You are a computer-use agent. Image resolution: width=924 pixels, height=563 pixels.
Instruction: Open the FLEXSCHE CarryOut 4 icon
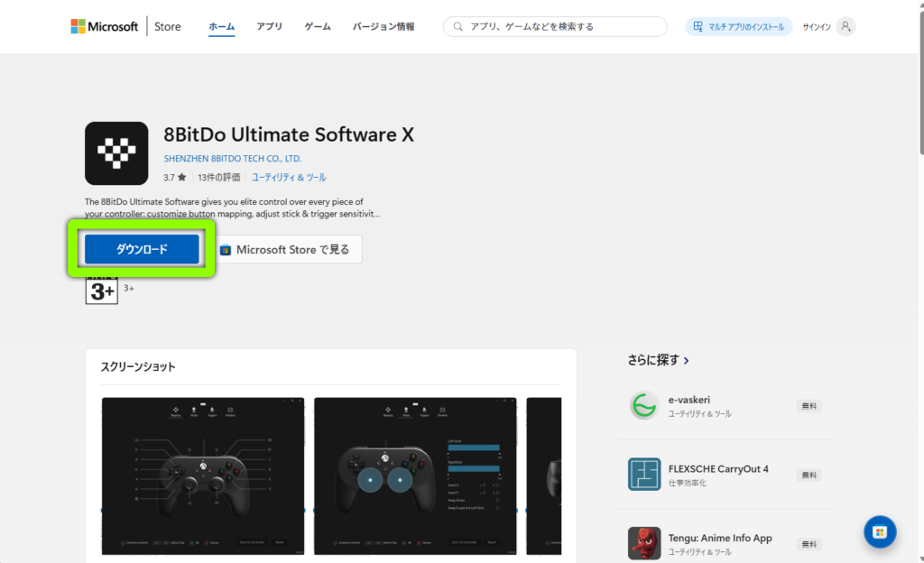coord(644,474)
